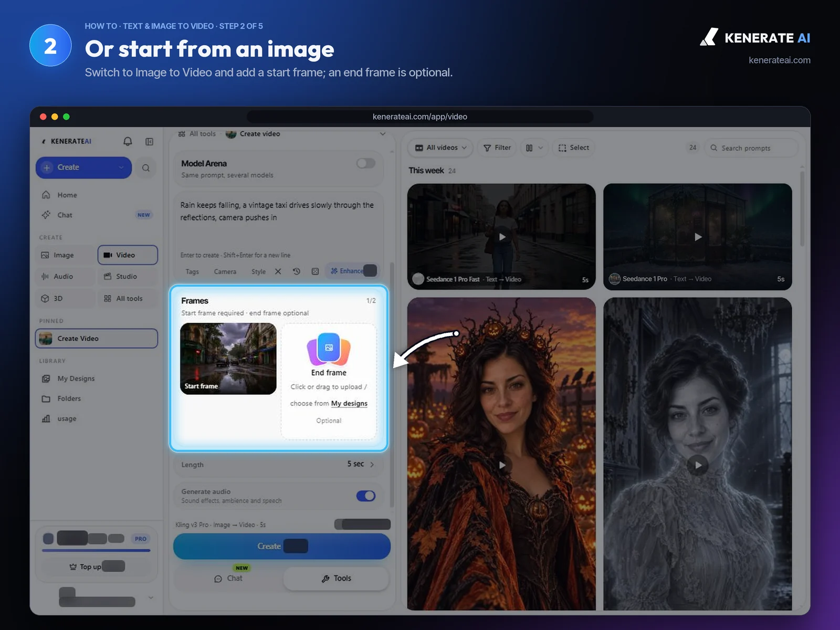Click the blue Create generate button
This screenshot has width=840, height=630.
(x=282, y=547)
